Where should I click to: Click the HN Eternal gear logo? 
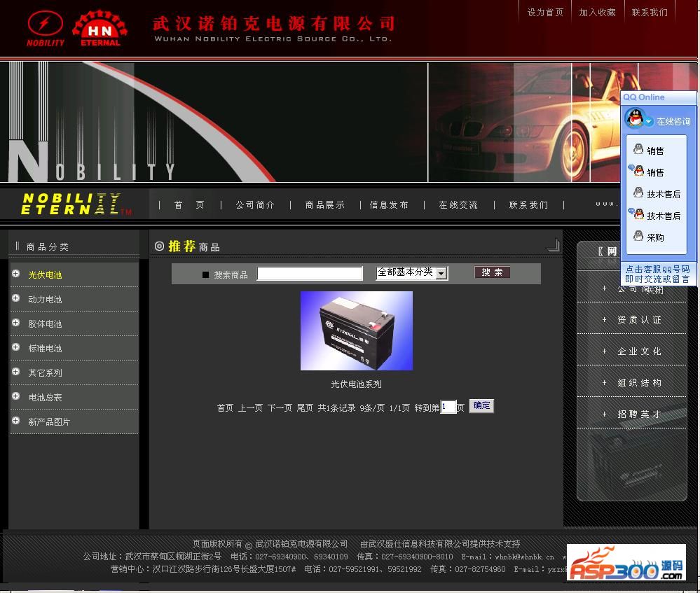(100, 29)
